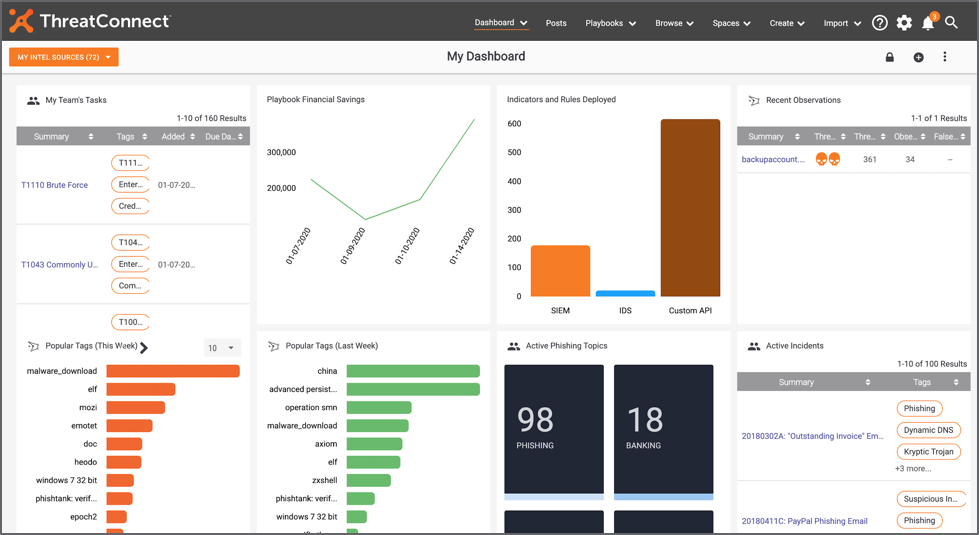Viewport: 979px width, 535px height.
Task: Click the SIEM orange bar
Action: [x=560, y=271]
